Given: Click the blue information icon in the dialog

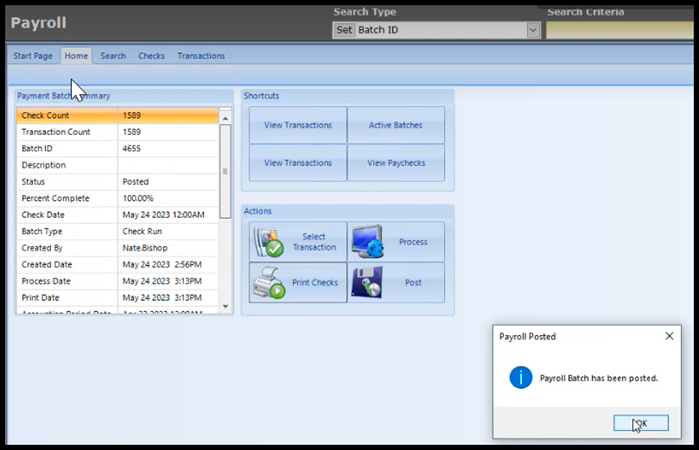Looking at the screenshot, I should coord(520,377).
